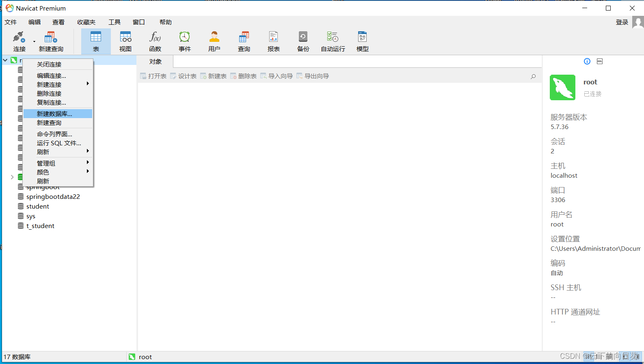The width and height of the screenshot is (644, 364).
Task: Open the 编辑 menu
Action: pyautogui.click(x=35, y=22)
